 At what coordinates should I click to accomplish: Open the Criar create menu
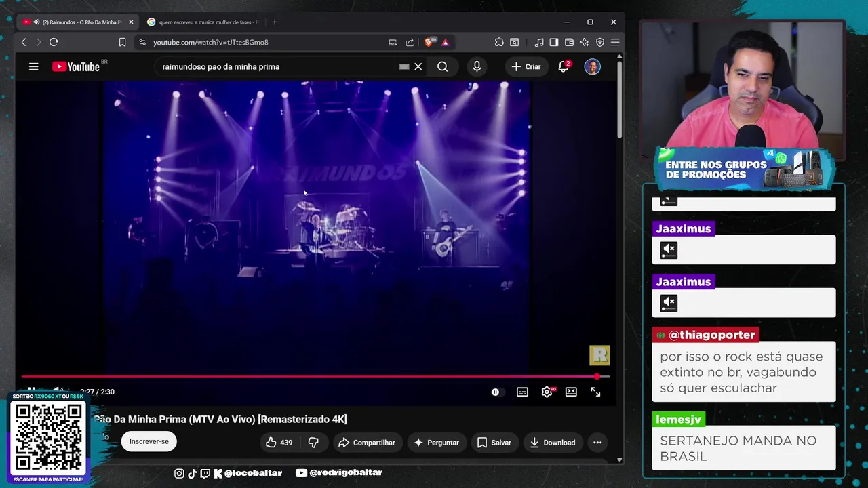(x=526, y=66)
